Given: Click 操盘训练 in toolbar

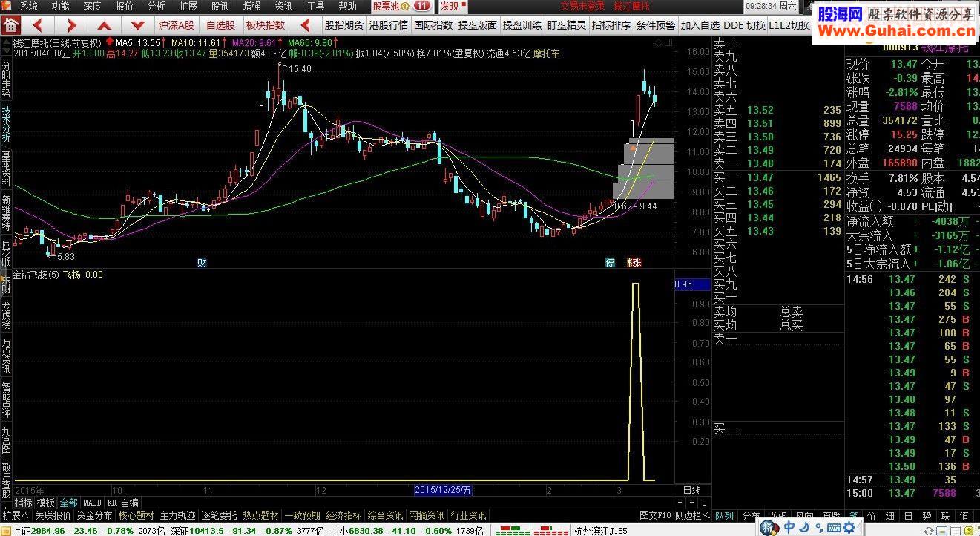Looking at the screenshot, I should point(522,24).
